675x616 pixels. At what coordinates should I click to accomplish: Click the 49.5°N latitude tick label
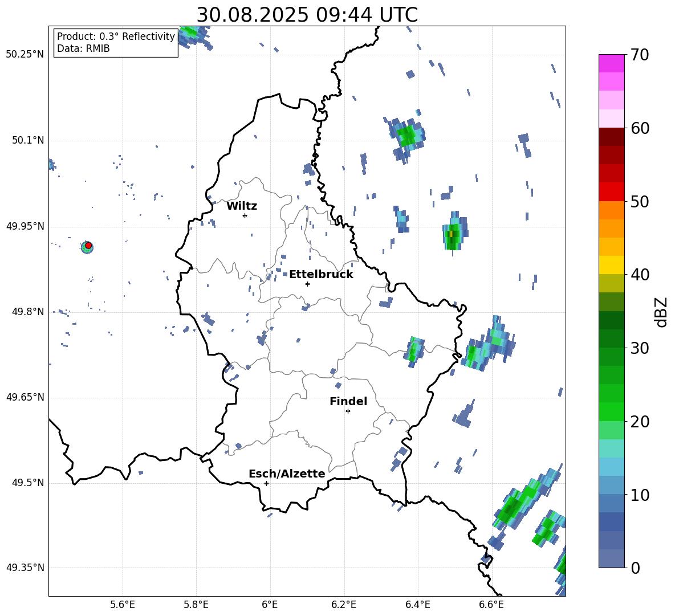28,483
